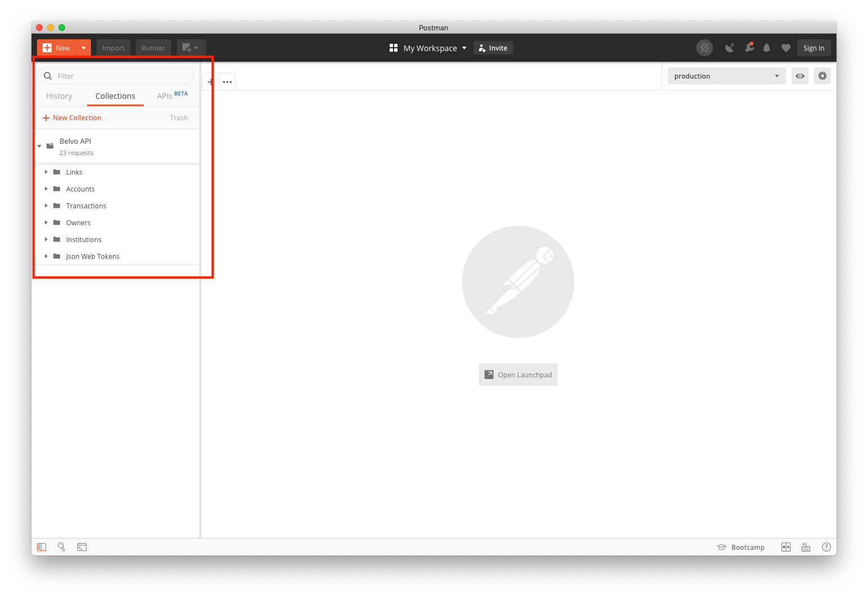Expand the Json Web Tokens folder arrow
868x597 pixels.
point(46,256)
